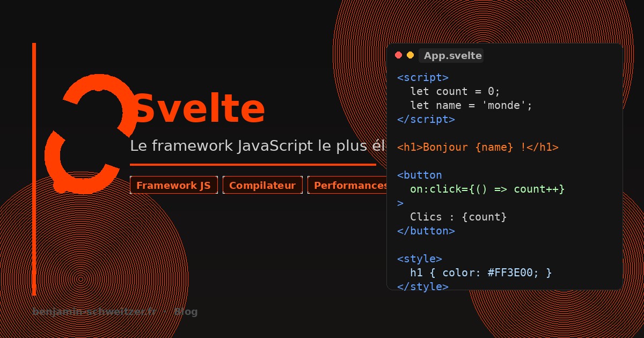Click the yellow window dot in code card
The width and height of the screenshot is (644, 338).
pyautogui.click(x=410, y=55)
